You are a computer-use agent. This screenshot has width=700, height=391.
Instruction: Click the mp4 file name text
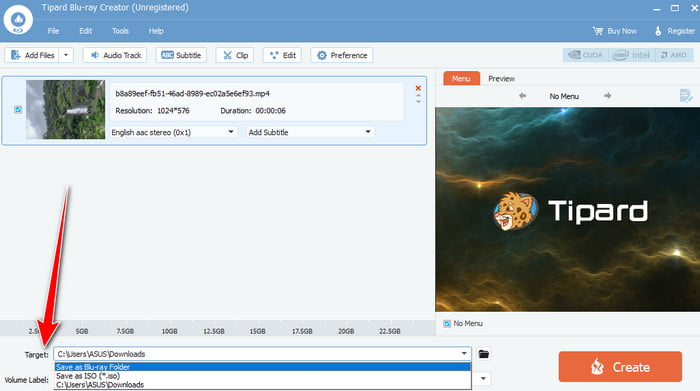tap(192, 93)
